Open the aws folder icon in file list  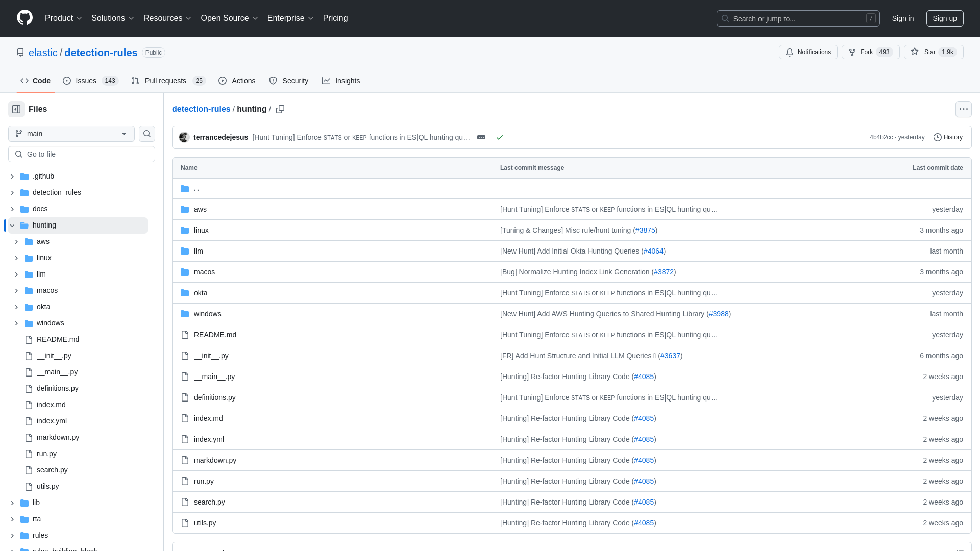pyautogui.click(x=185, y=209)
